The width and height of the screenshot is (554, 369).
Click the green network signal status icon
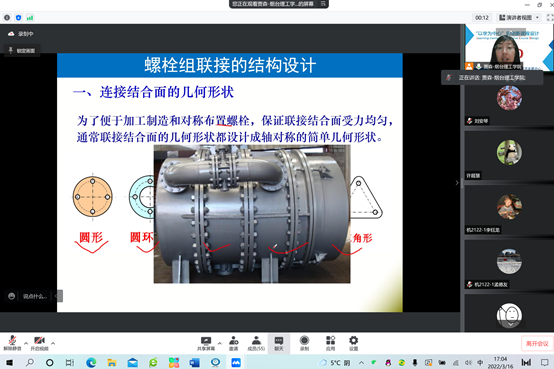[30, 17]
